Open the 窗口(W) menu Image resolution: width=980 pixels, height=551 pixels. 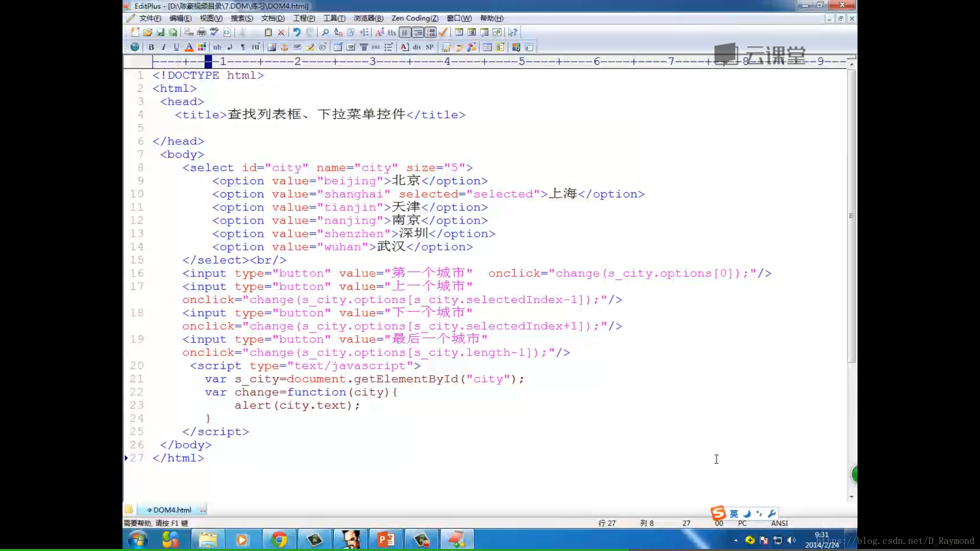pyautogui.click(x=459, y=18)
